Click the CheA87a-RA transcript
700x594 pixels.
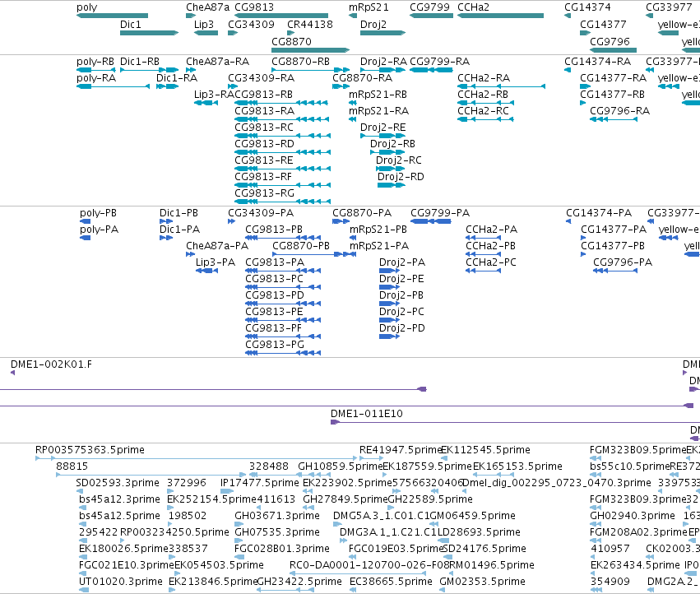[191, 70]
